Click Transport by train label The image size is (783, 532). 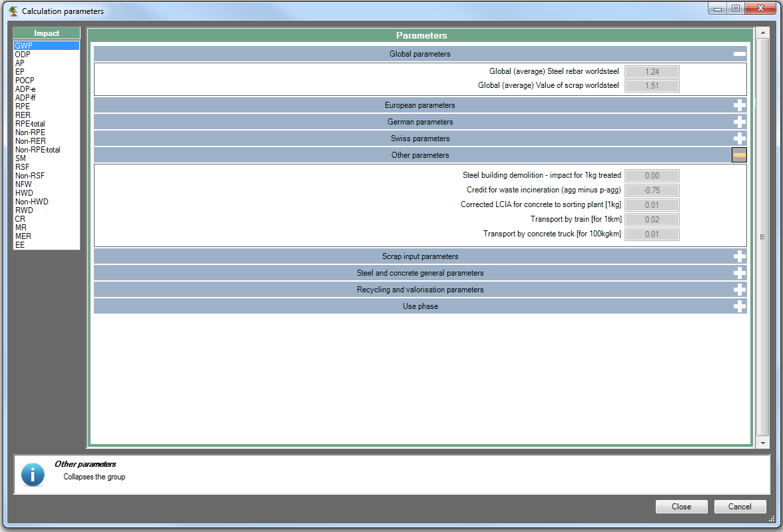pos(576,219)
